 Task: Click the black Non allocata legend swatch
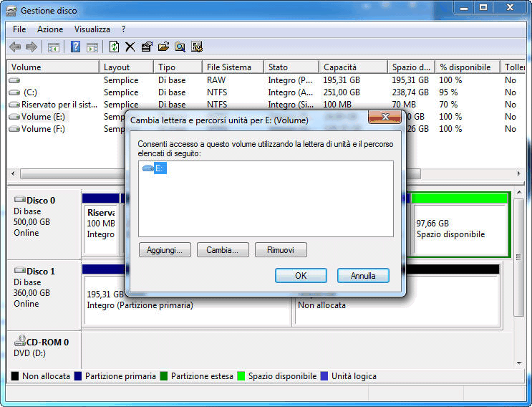click(14, 376)
